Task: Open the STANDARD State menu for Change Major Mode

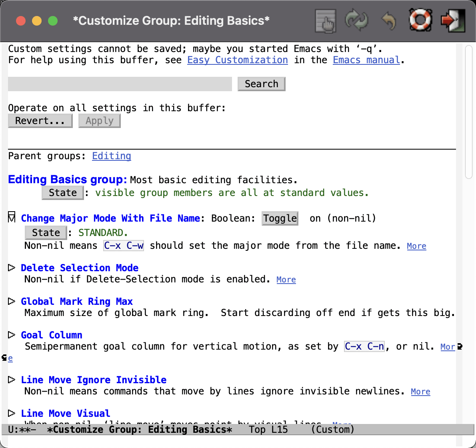Action: [x=46, y=232]
